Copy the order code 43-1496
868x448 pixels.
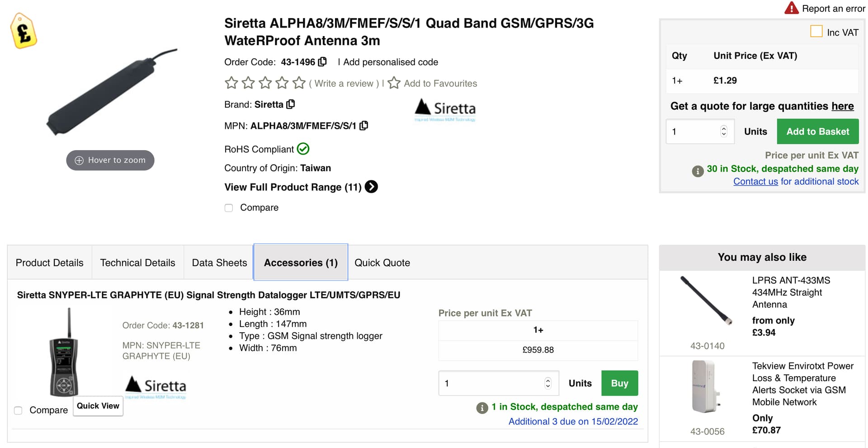(x=322, y=61)
